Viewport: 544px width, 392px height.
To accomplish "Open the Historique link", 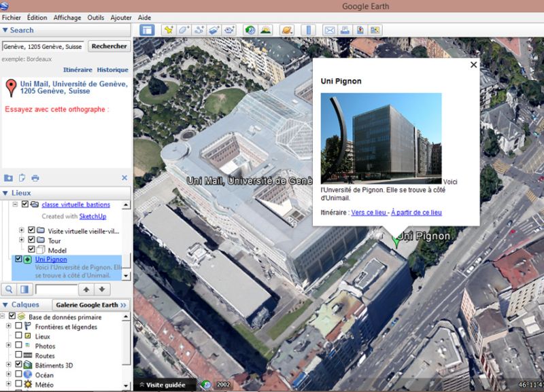I will [112, 70].
